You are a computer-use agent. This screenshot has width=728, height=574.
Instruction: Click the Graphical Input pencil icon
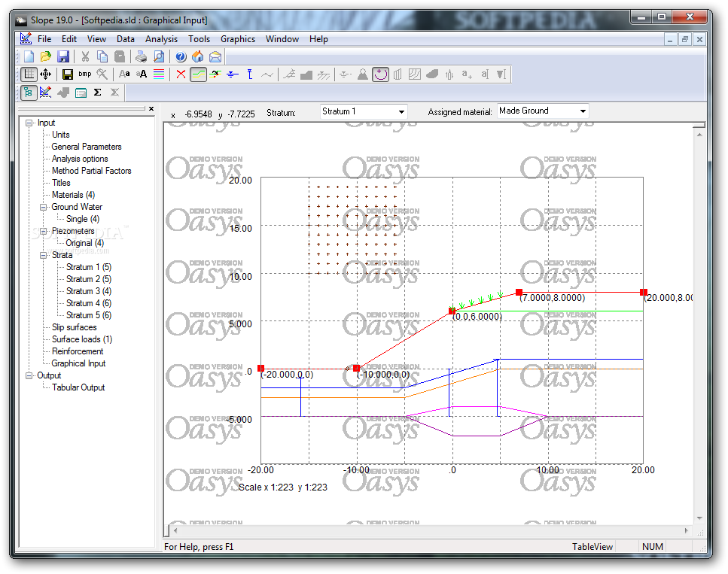[x=45, y=93]
